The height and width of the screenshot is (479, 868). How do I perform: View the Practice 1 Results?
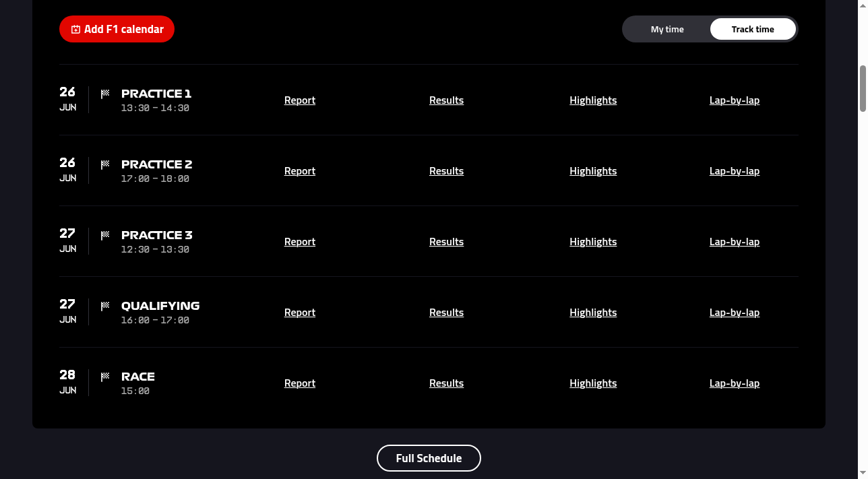[x=446, y=100]
